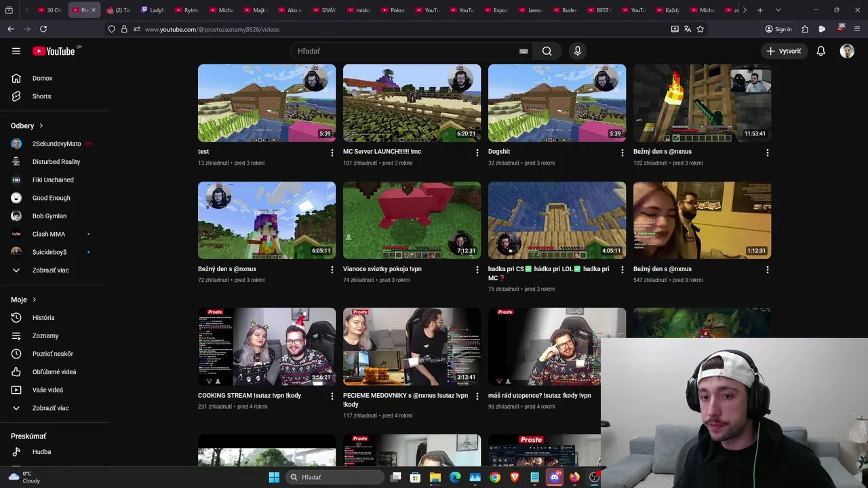Screen dimensions: 868x488
Task: Open Disturbed Reality channel
Action: click(54, 162)
